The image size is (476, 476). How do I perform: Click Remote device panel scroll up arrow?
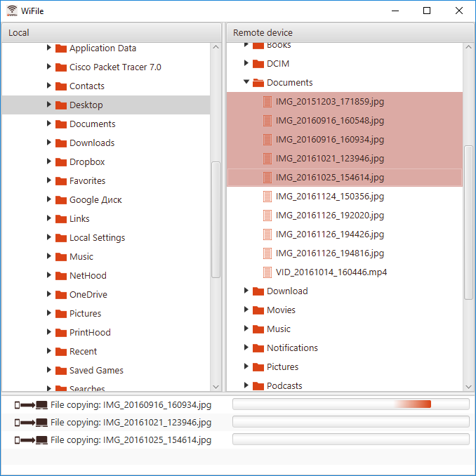coord(469,47)
